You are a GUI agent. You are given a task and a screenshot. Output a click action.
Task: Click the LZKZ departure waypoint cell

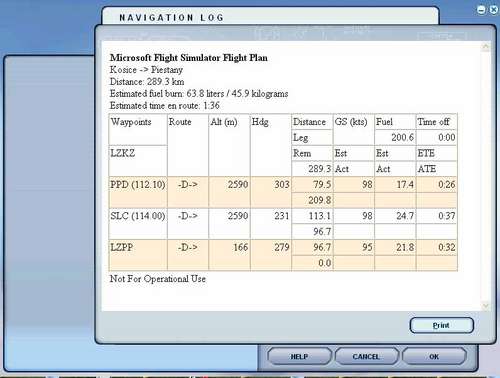[138, 161]
